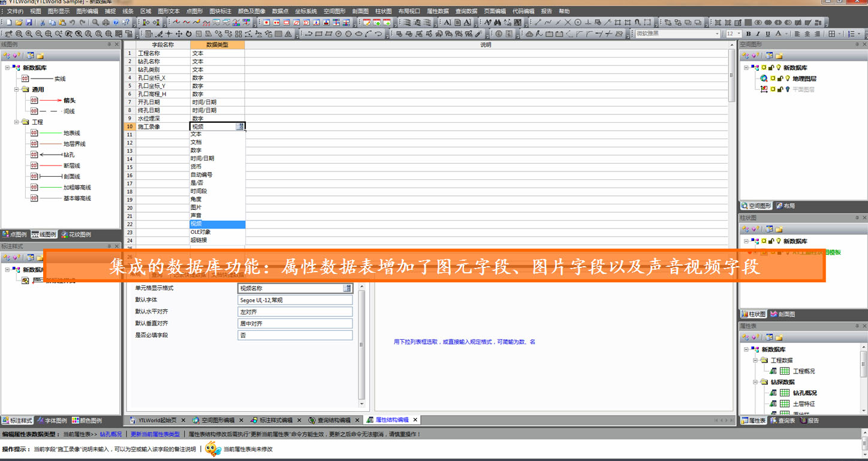Select OLE对象 from the data type list
Image resolution: width=868 pixels, height=461 pixels.
pos(217,232)
